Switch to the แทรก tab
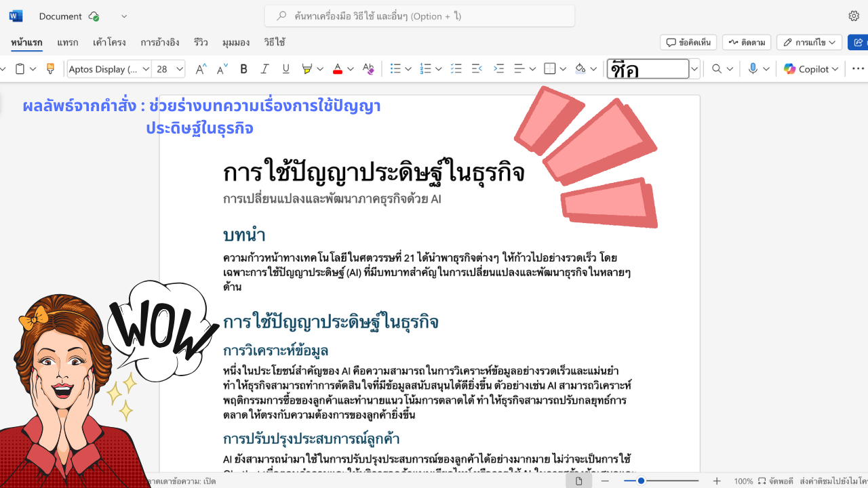This screenshot has height=488, width=868. click(x=68, y=42)
